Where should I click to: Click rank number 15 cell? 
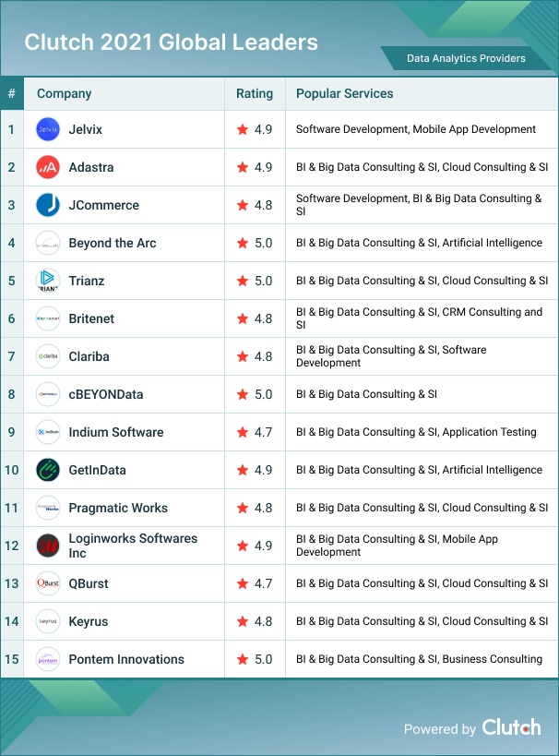coord(12,659)
